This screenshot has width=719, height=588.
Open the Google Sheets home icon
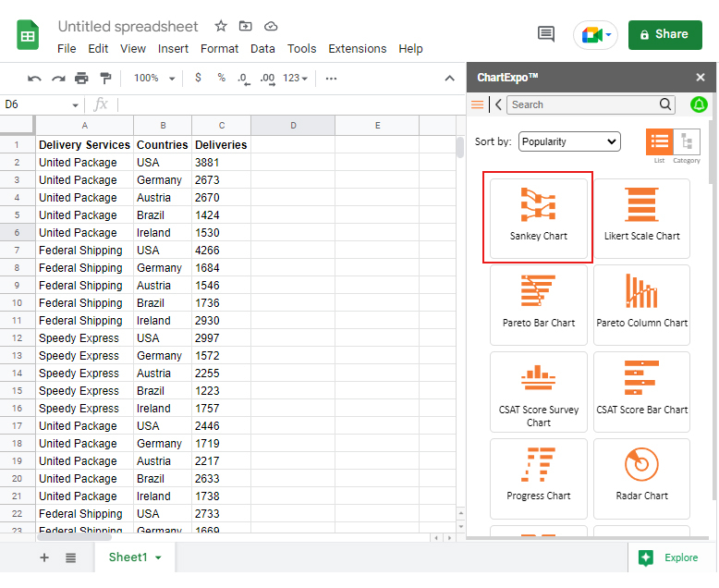click(x=28, y=35)
